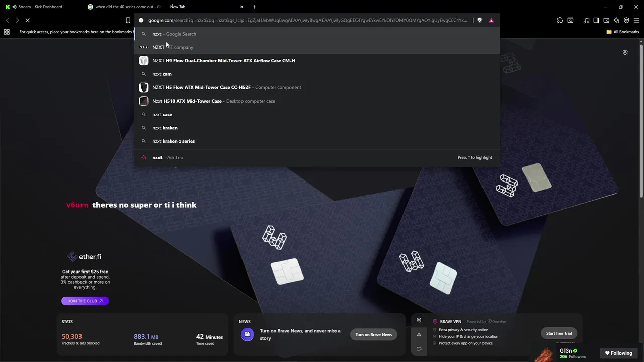The width and height of the screenshot is (644, 362).
Task: Click the JOIN THE CLUB button
Action: (x=85, y=301)
